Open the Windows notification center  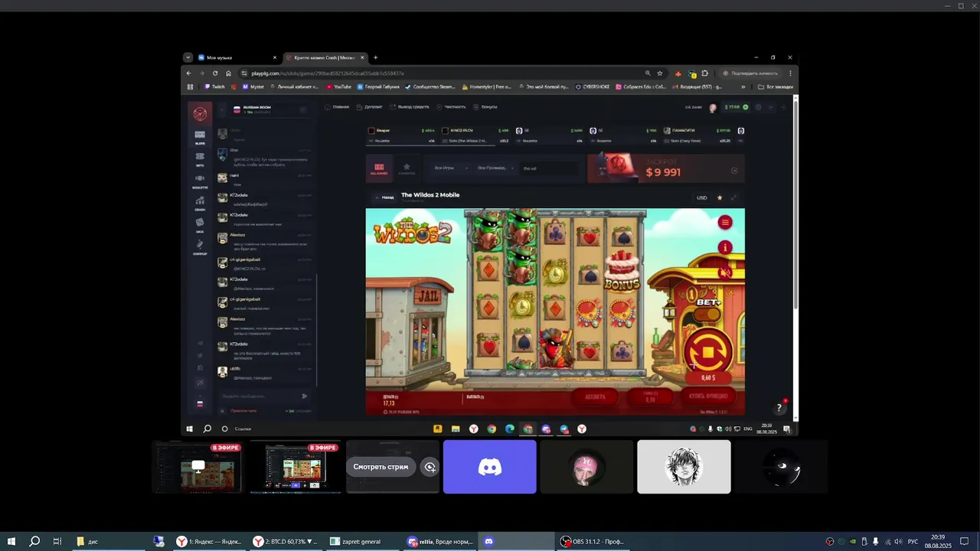click(964, 541)
